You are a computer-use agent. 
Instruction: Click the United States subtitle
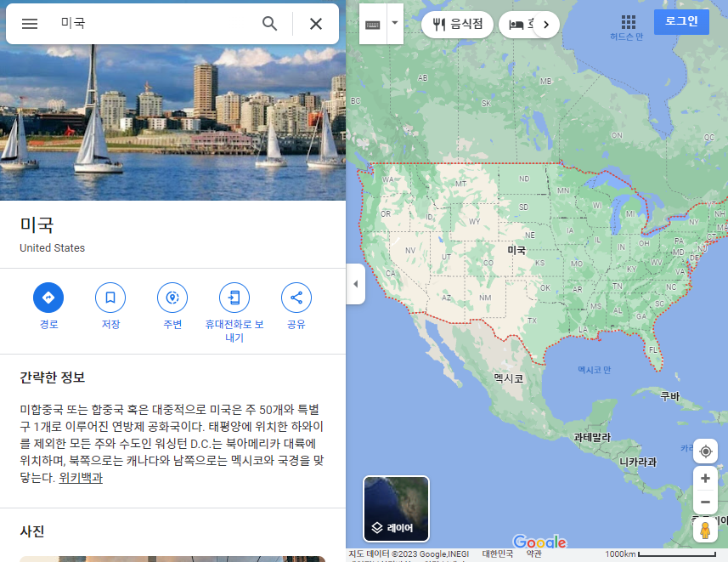(x=52, y=248)
